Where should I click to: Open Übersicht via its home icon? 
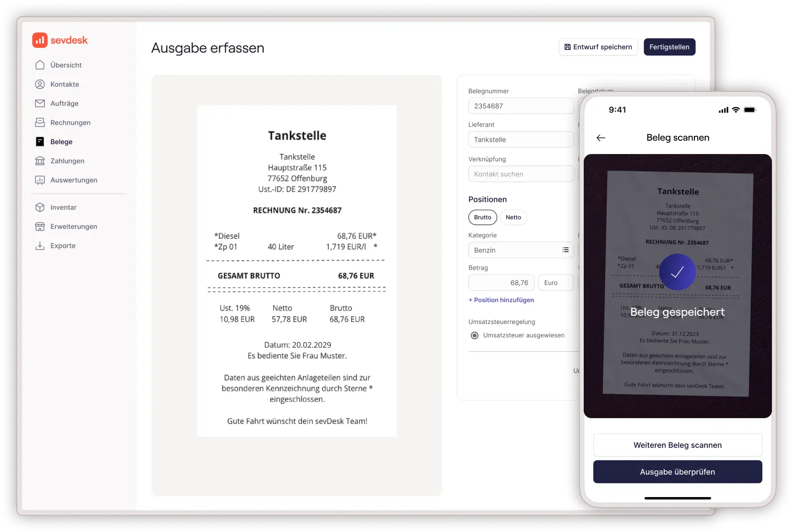point(40,65)
